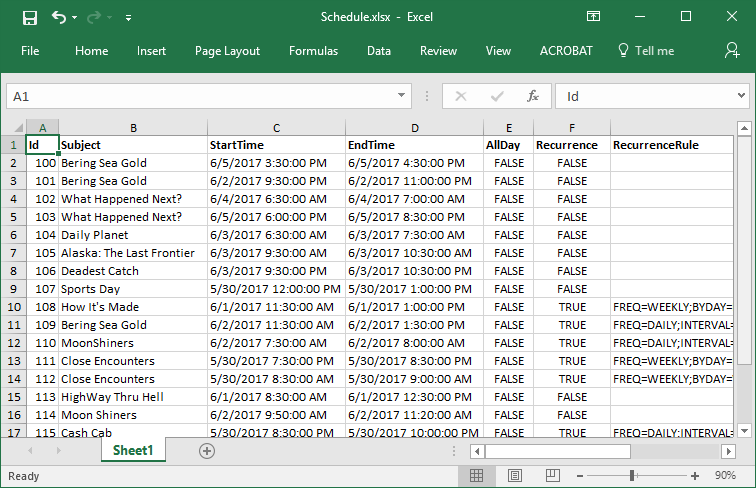The image size is (756, 488).
Task: Click the Insert Function fx icon
Action: [x=533, y=96]
